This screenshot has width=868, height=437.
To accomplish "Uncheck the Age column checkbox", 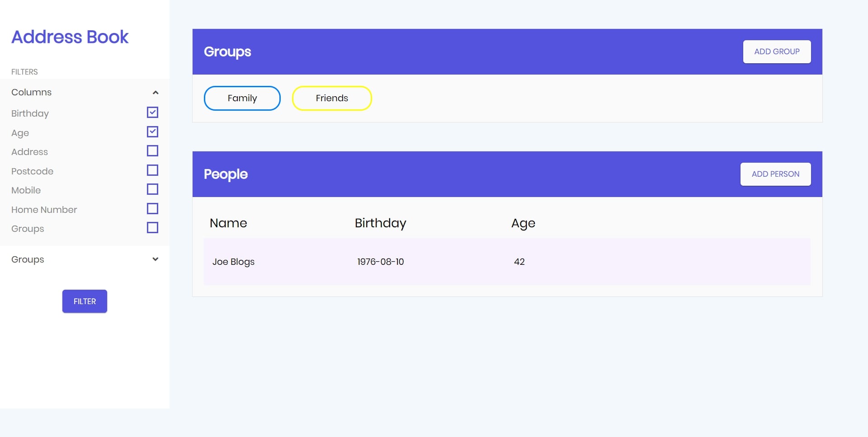I will (152, 132).
